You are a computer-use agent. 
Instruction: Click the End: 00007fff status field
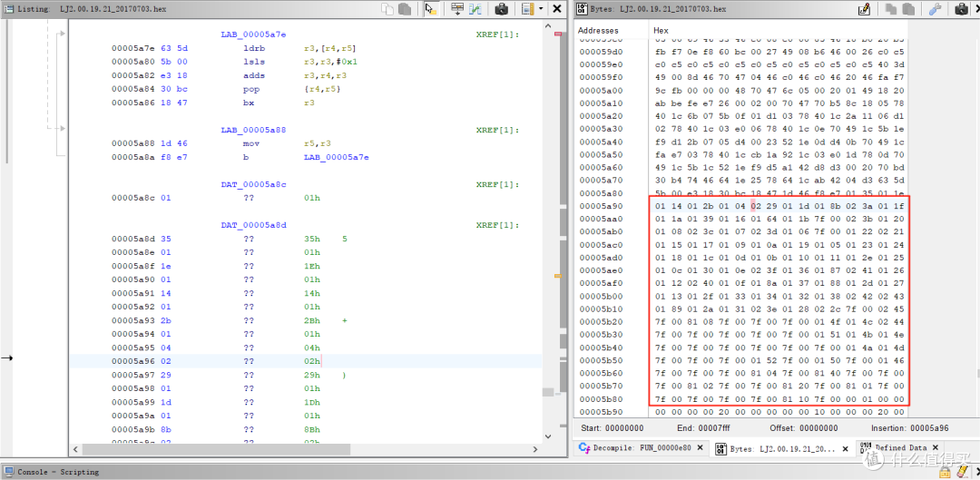(x=704, y=428)
